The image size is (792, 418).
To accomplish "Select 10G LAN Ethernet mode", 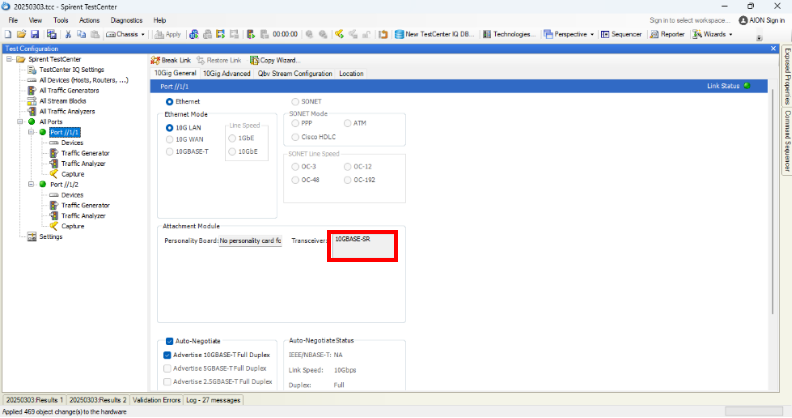I will (170, 128).
